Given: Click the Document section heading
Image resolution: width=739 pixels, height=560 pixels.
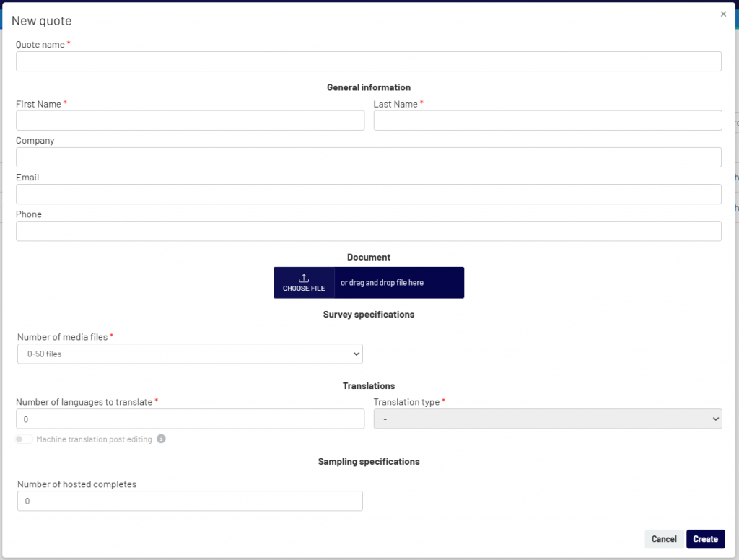Looking at the screenshot, I should [369, 257].
